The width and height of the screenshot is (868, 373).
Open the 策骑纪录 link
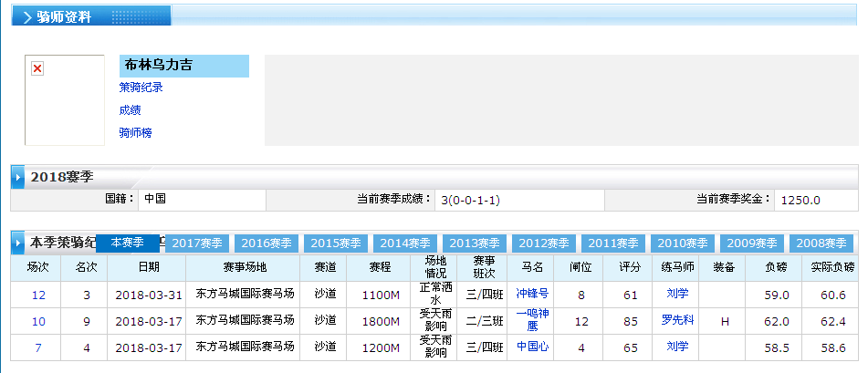141,88
